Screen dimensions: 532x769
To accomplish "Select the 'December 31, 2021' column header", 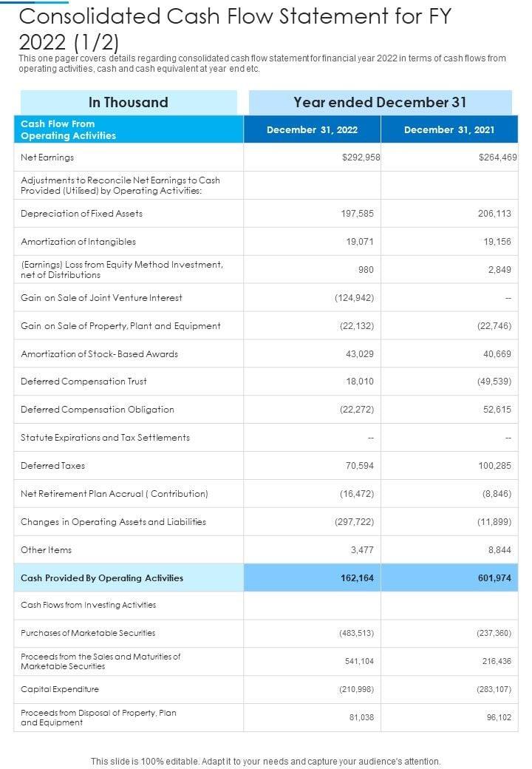I will click(449, 130).
